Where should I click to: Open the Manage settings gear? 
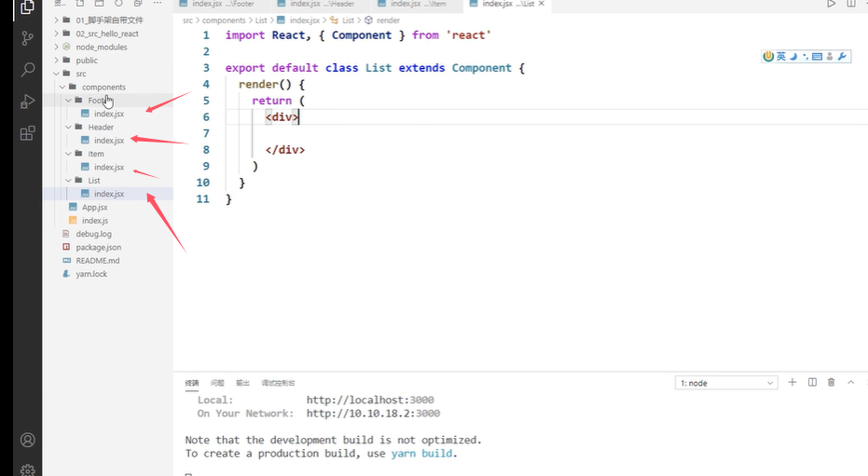tap(27, 469)
